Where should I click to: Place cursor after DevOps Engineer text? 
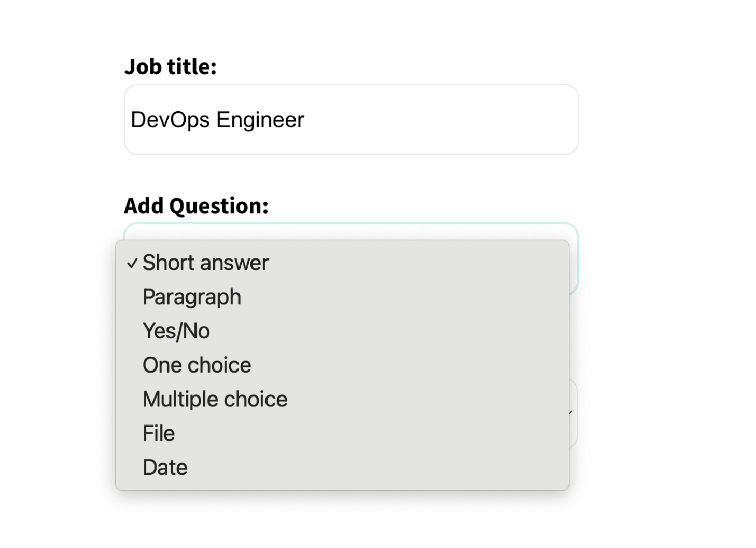306,120
